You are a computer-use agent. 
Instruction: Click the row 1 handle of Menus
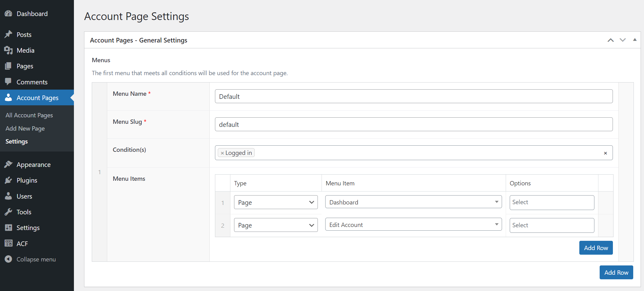(99, 172)
